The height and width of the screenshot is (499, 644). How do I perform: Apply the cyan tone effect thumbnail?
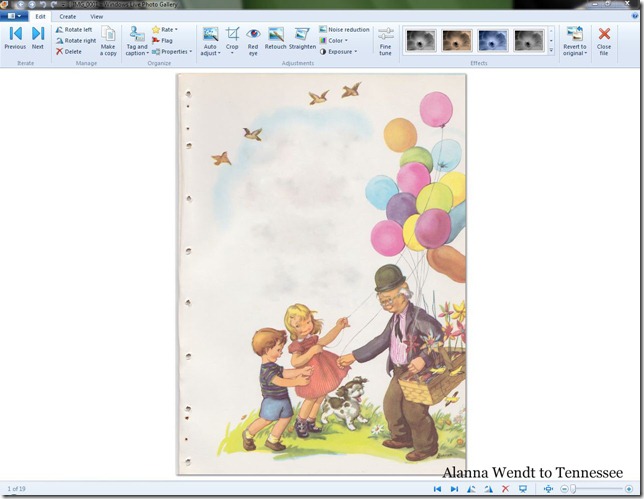(493, 40)
